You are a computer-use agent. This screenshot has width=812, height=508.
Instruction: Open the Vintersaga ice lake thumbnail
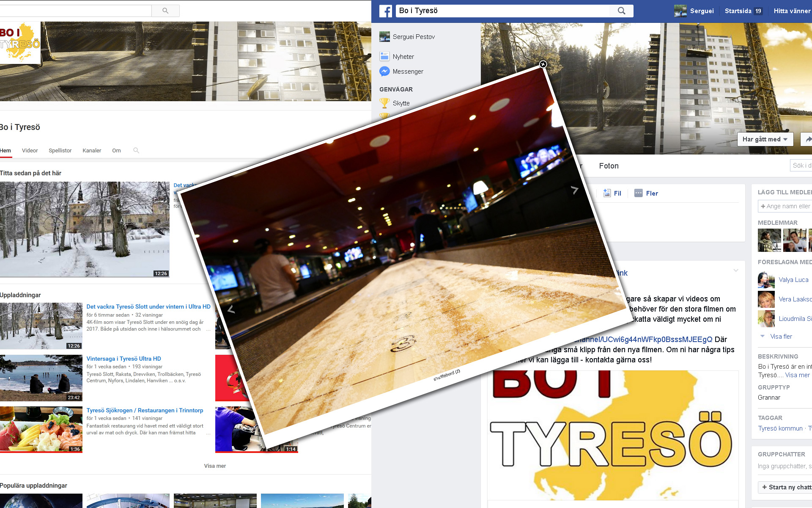(x=41, y=378)
